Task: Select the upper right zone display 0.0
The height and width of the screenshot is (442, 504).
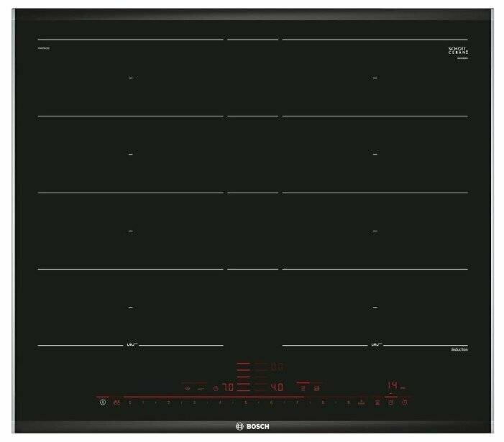Action: coord(277,367)
